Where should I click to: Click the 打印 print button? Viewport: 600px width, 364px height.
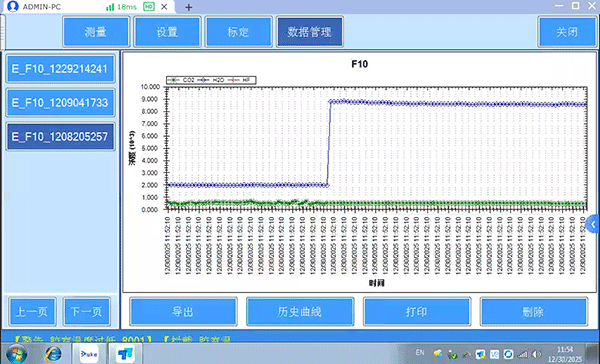416,312
